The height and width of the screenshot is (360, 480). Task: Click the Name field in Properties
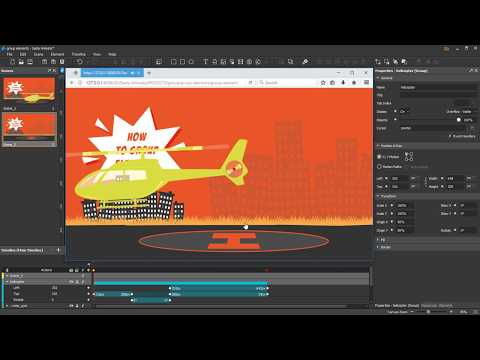click(438, 87)
